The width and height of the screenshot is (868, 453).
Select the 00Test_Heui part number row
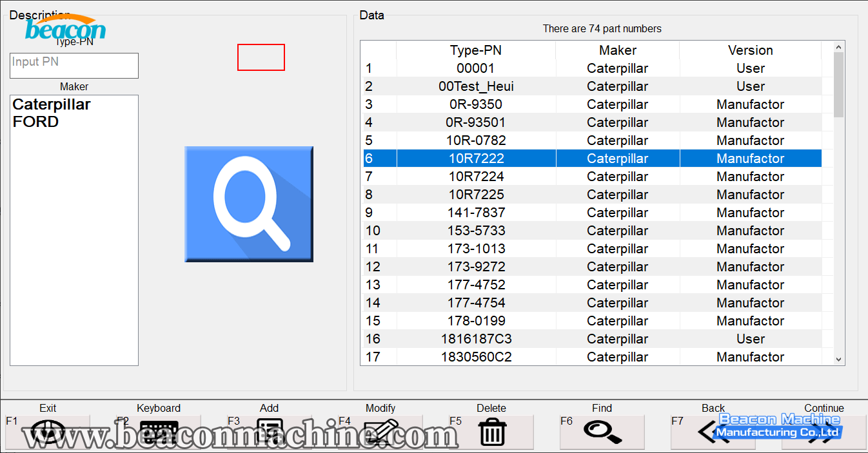(476, 86)
